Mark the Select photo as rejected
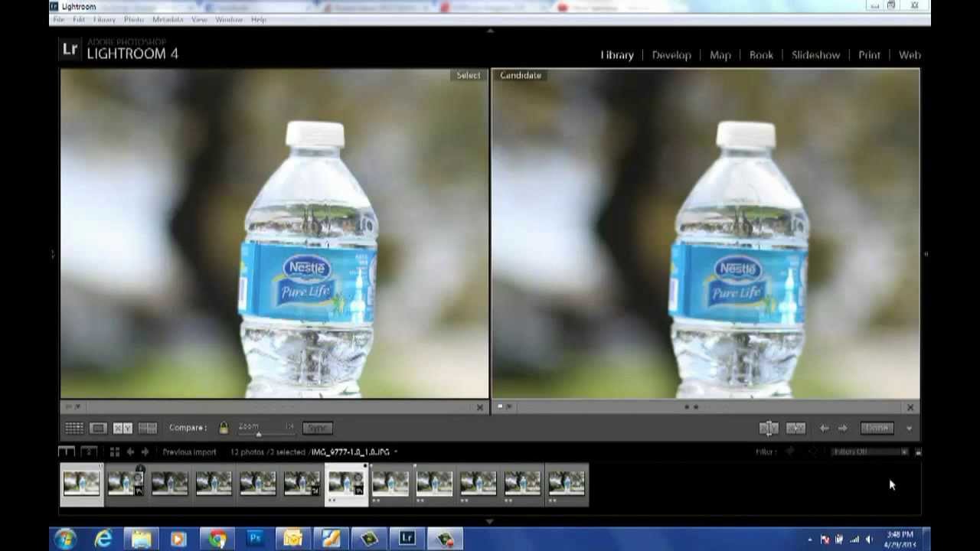980x551 pixels. (77, 407)
